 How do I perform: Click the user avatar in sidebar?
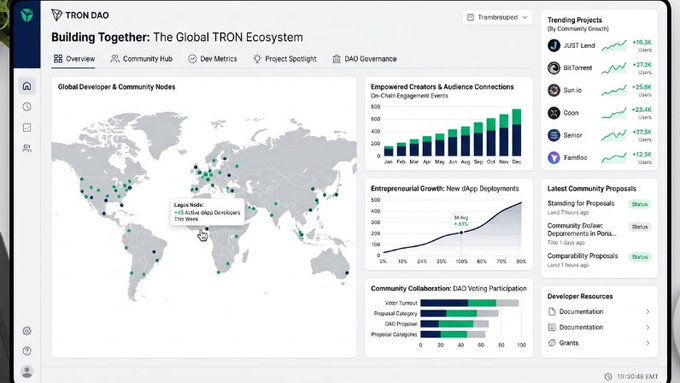click(x=27, y=371)
